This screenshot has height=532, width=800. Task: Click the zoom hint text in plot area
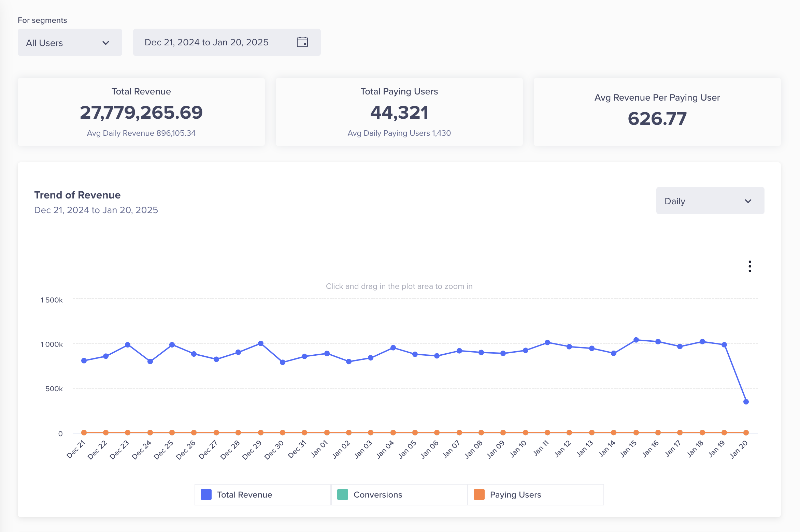399,286
